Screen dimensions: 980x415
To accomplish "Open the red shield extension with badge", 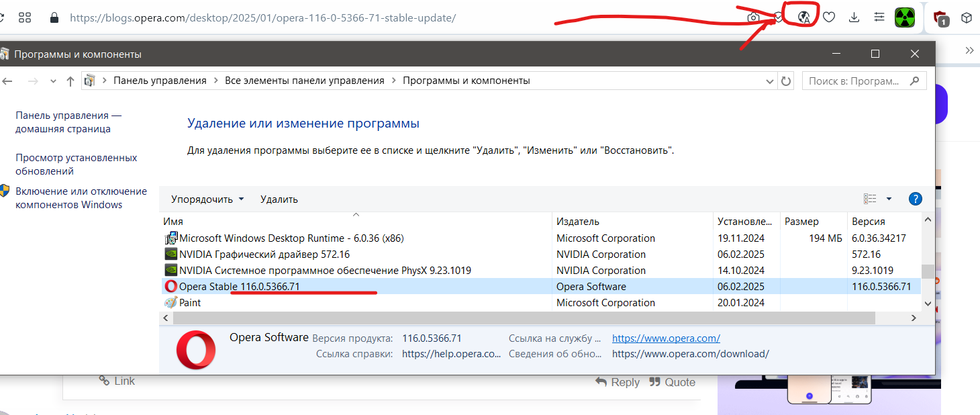I will click(x=941, y=18).
